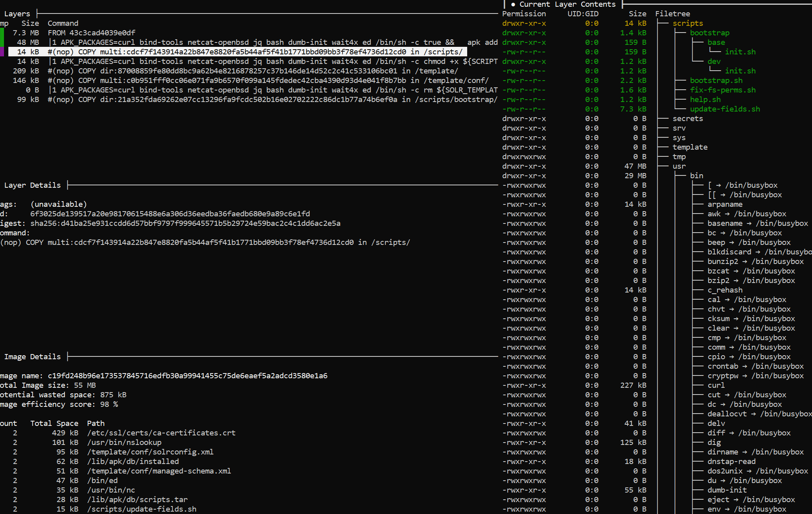Select update-fields.sh in the filetree
This screenshot has height=514, width=812.
tap(725, 109)
